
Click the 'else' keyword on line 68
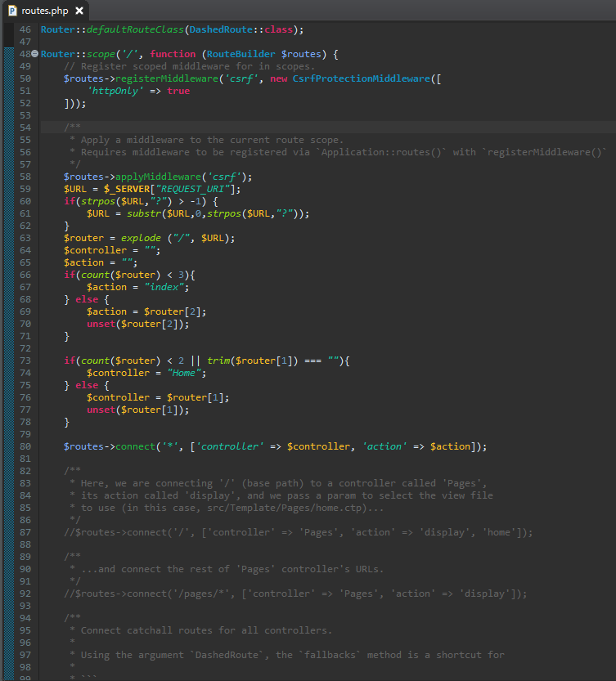[x=87, y=299]
